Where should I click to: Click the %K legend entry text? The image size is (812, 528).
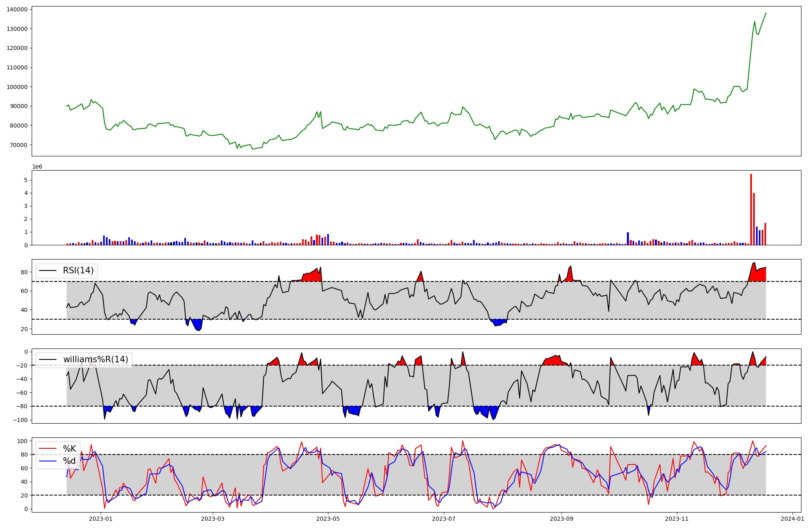[x=69, y=449]
